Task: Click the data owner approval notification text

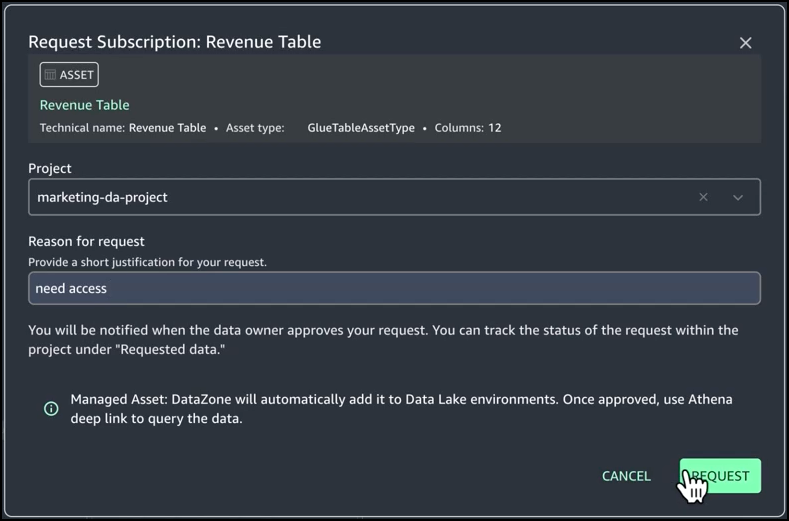Action: coord(383,339)
